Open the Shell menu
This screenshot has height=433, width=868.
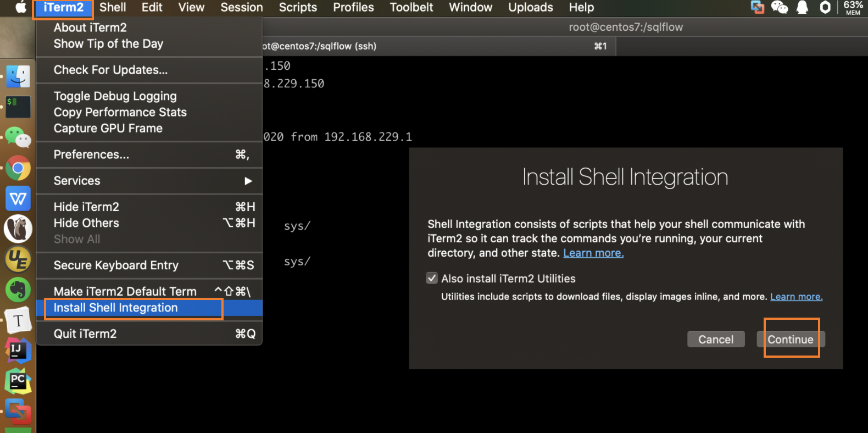point(113,8)
